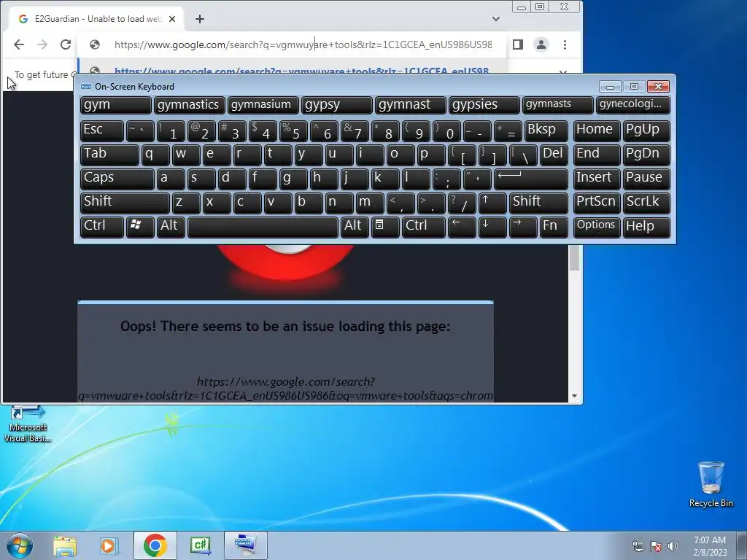This screenshot has height=560, width=747.
Task: Tap the PgDn key
Action: (x=646, y=155)
